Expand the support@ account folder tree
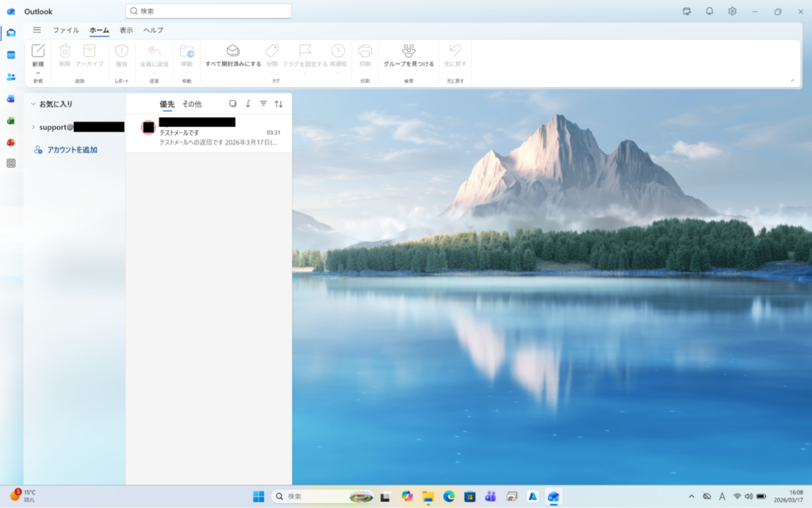 point(33,127)
